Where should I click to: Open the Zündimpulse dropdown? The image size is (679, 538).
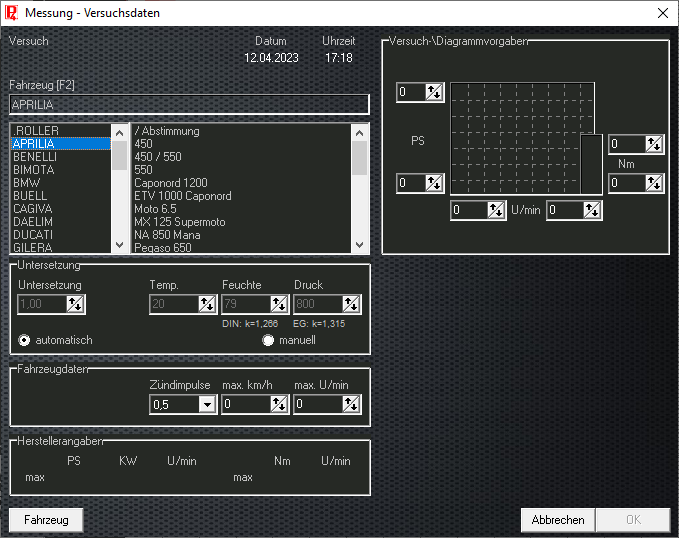point(207,404)
